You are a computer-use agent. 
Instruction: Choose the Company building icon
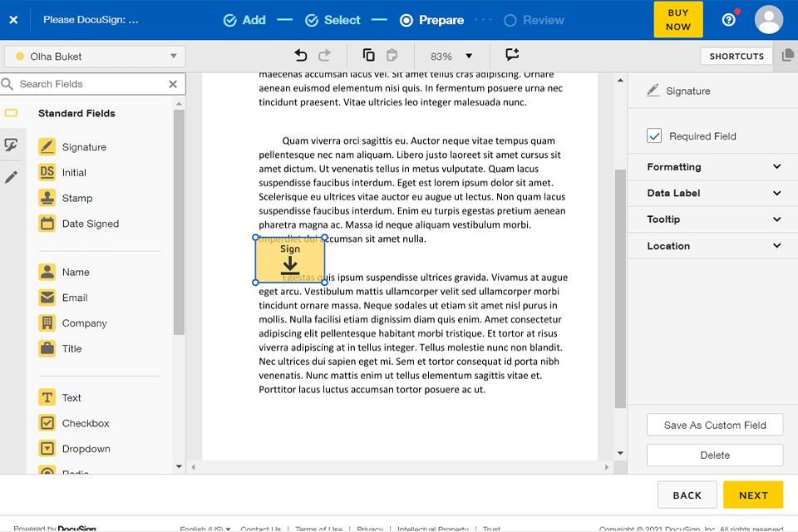coord(47,323)
